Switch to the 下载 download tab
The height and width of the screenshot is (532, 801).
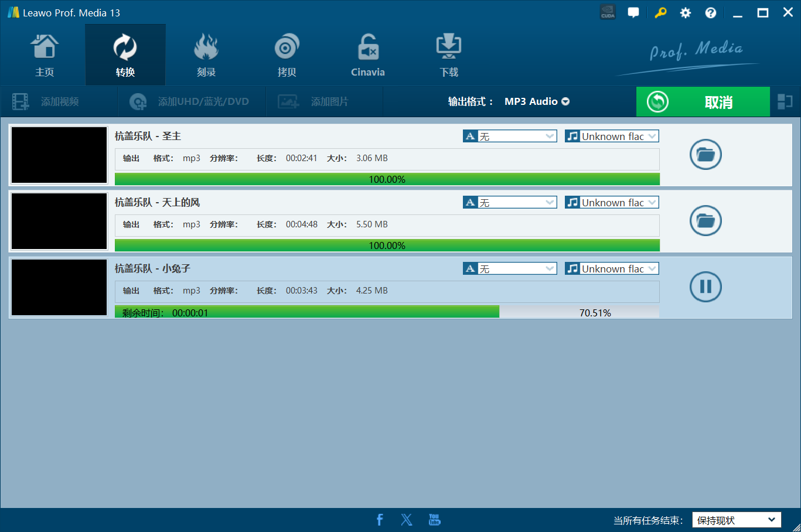pos(449,55)
